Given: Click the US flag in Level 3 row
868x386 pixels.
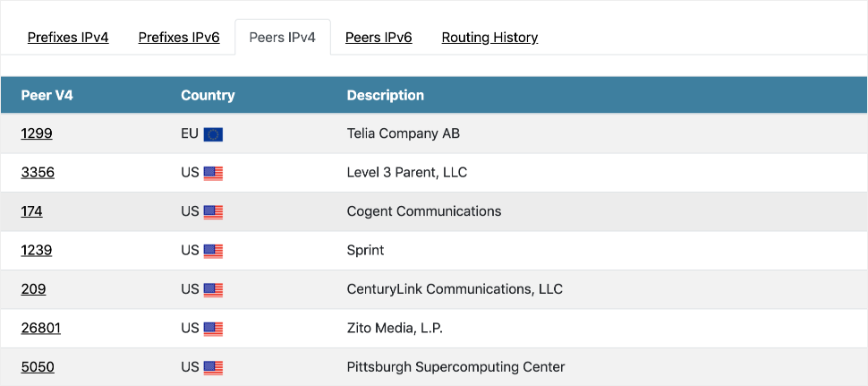Looking at the screenshot, I should pos(213,173).
